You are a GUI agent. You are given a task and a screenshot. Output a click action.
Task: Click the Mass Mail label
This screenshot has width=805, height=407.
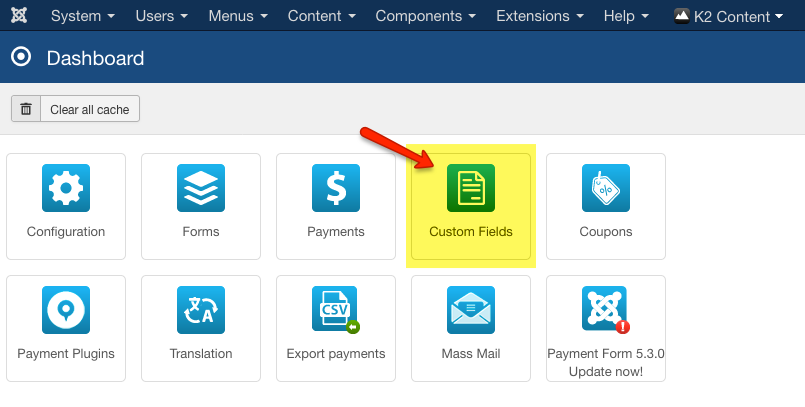tap(471, 354)
